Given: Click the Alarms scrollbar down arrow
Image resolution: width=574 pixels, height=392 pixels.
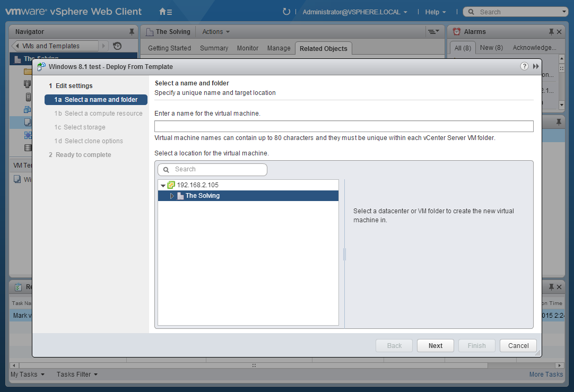Looking at the screenshot, I should tap(562, 105).
